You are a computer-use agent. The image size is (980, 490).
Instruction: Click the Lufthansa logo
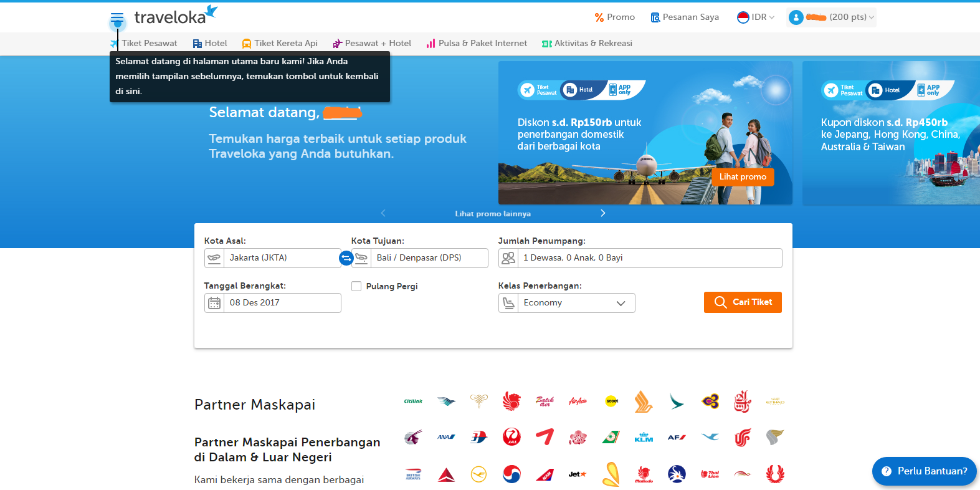click(x=478, y=474)
